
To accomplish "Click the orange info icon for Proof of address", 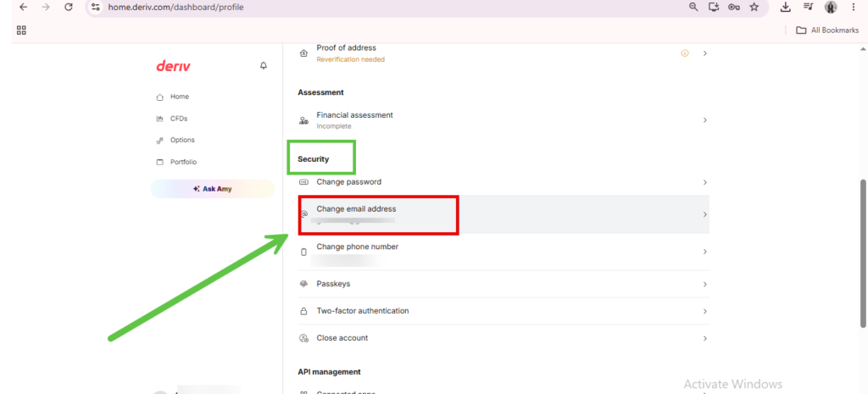I will click(x=685, y=53).
